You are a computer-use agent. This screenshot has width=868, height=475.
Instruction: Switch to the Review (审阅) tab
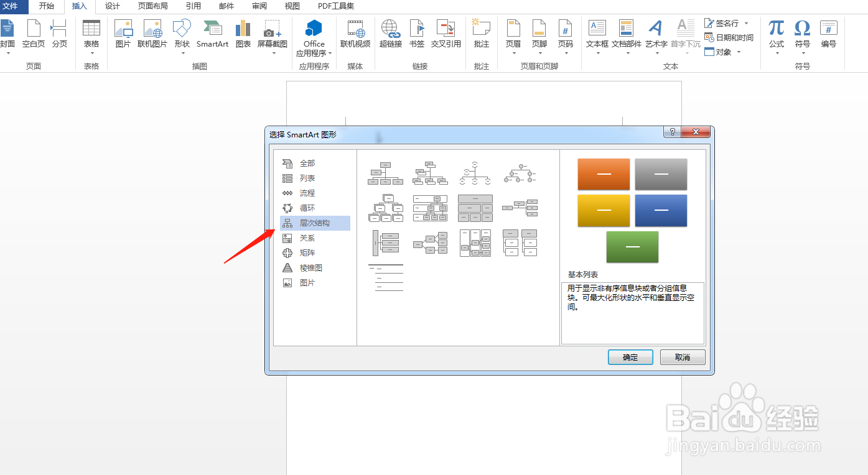[x=259, y=6]
